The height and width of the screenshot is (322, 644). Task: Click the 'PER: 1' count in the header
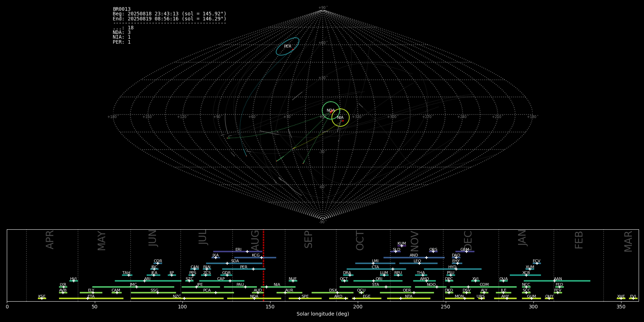(x=122, y=42)
